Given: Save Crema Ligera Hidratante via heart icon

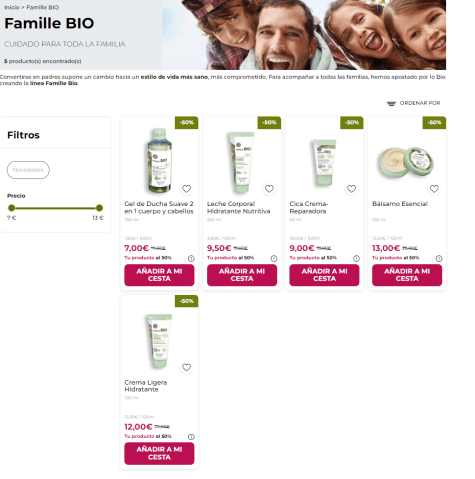Looking at the screenshot, I should tap(186, 367).
